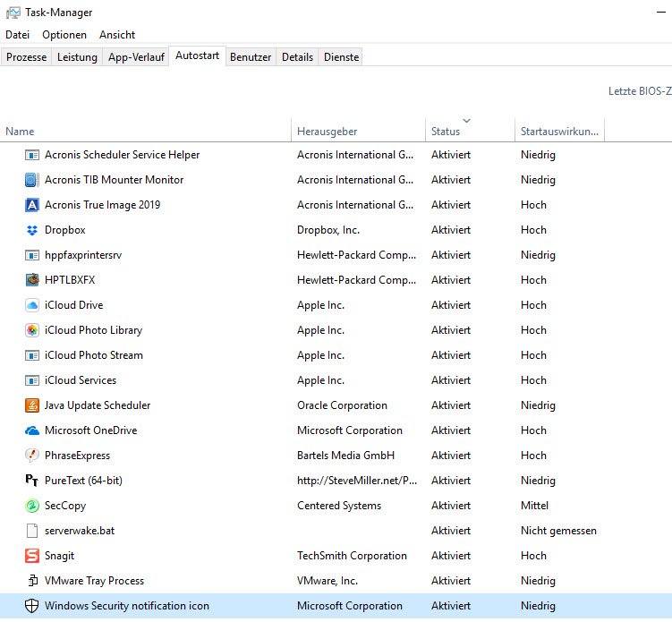Switch to the Dienste tab
672x622 pixels.
point(341,57)
